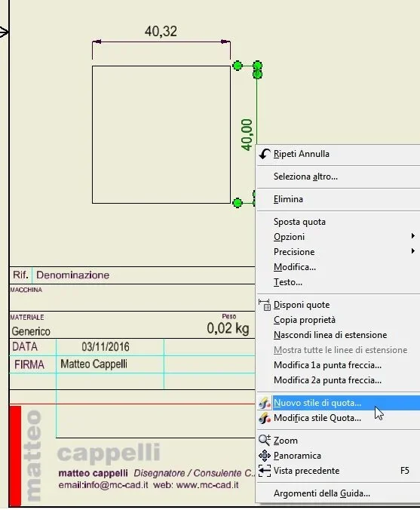Image resolution: width=420 pixels, height=510 pixels.
Task: Expand the Precisione submenu arrow
Action: point(413,250)
